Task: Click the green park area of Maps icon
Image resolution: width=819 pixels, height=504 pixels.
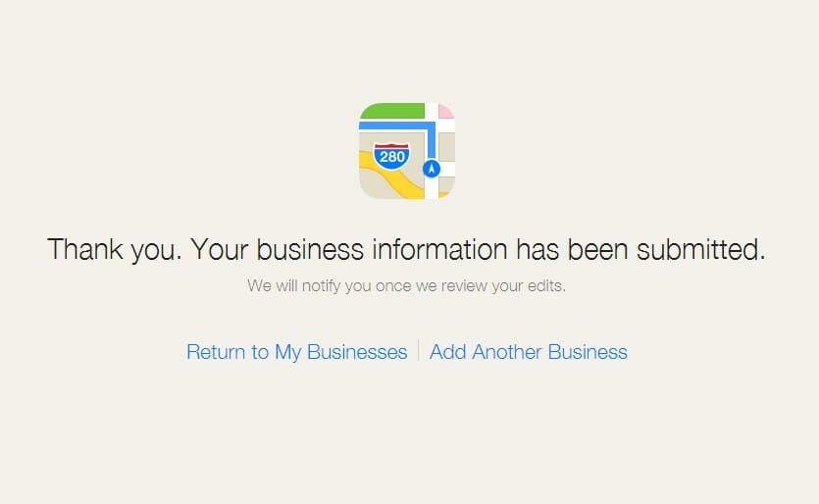Action: point(391,111)
